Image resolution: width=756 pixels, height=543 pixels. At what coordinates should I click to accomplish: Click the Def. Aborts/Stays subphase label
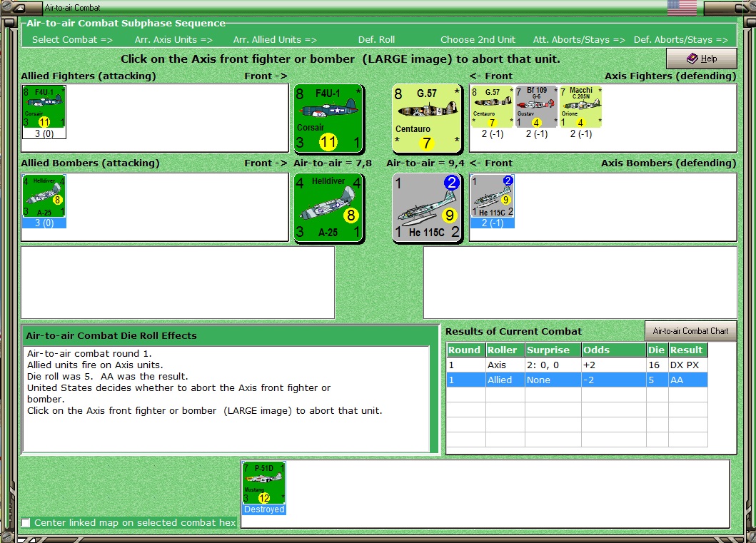pyautogui.click(x=681, y=40)
